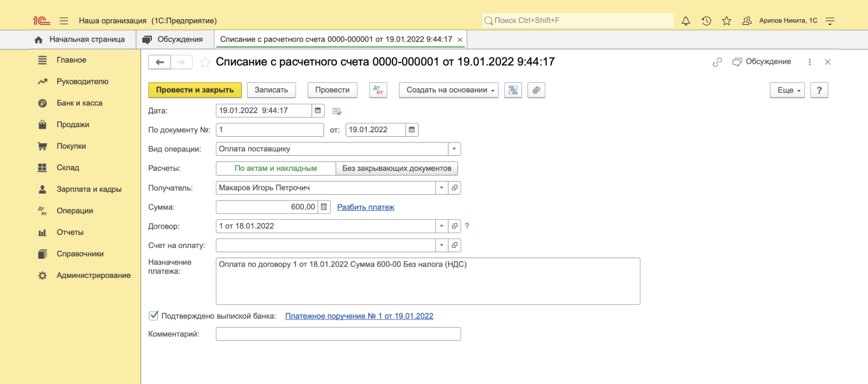Copy link to document using chain icon
The width and height of the screenshot is (868, 384).
click(x=717, y=62)
